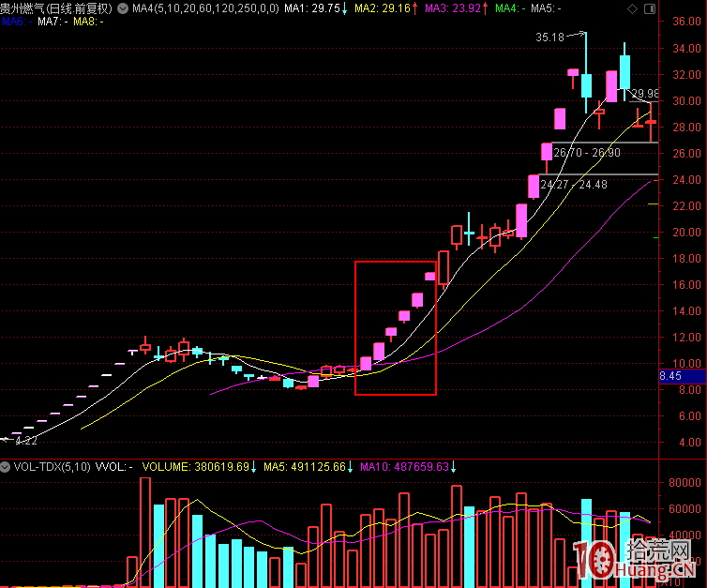Click the 4.22 low price label
Image resolution: width=707 pixels, height=588 pixels.
tap(26, 441)
